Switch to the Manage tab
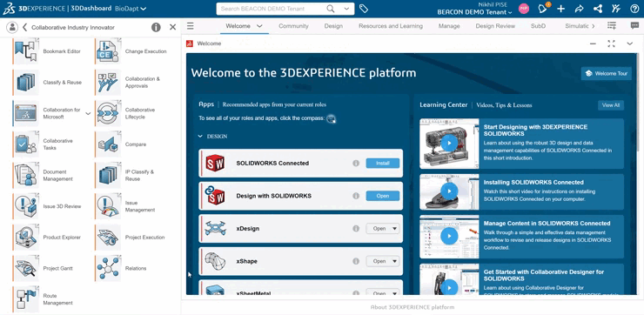The image size is (644, 315). (449, 26)
